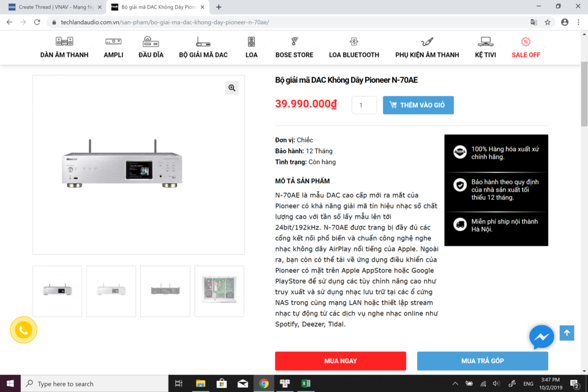Open Excel from the Windows taskbar

pyautogui.click(x=306, y=383)
